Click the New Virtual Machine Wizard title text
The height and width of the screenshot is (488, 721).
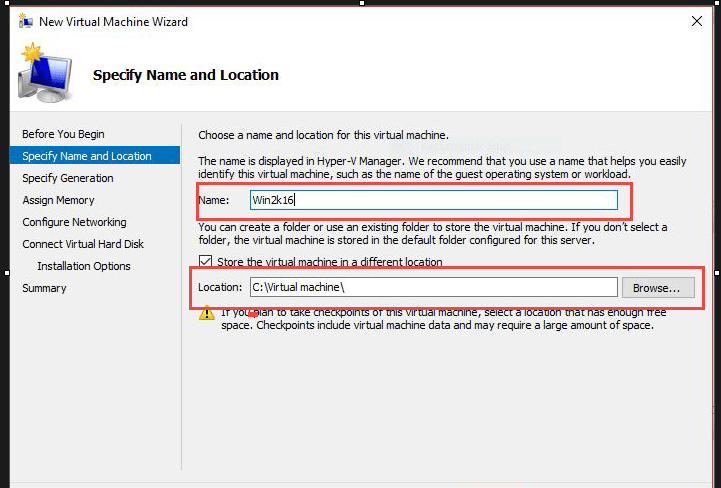[x=113, y=21]
